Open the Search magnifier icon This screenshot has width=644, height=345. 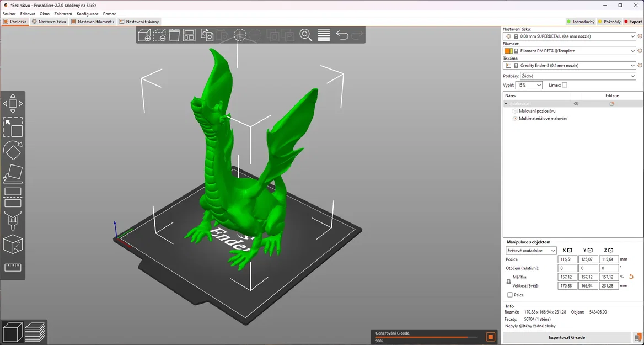305,35
